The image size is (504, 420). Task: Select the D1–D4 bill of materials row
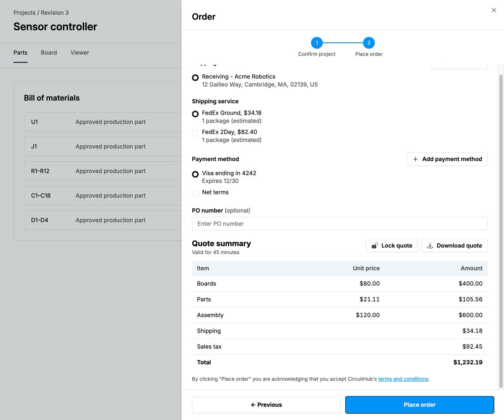click(103, 220)
